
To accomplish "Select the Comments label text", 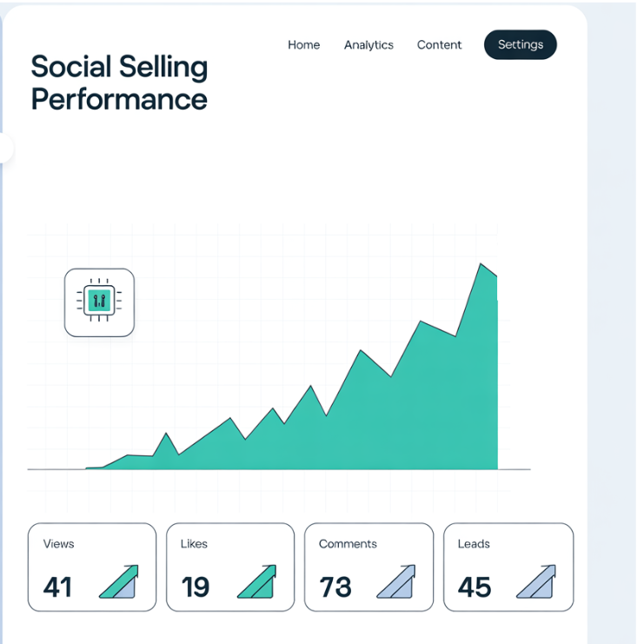I will coord(348,544).
